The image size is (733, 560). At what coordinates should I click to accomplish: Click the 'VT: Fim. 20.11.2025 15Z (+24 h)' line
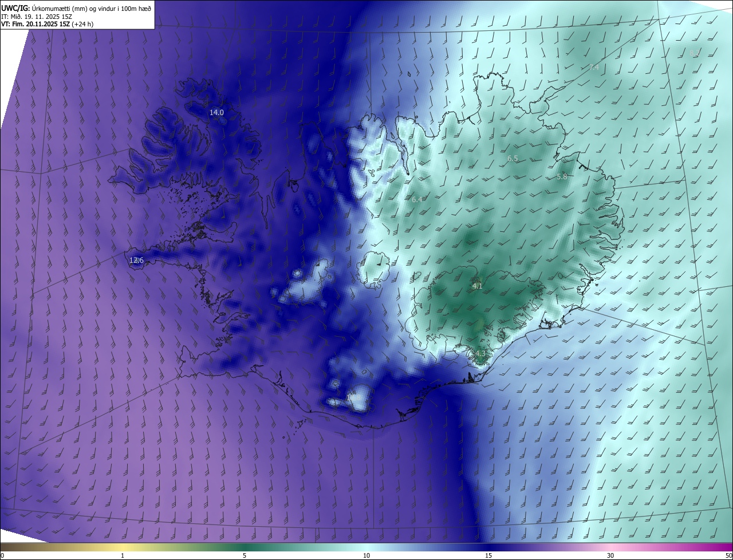click(x=47, y=24)
